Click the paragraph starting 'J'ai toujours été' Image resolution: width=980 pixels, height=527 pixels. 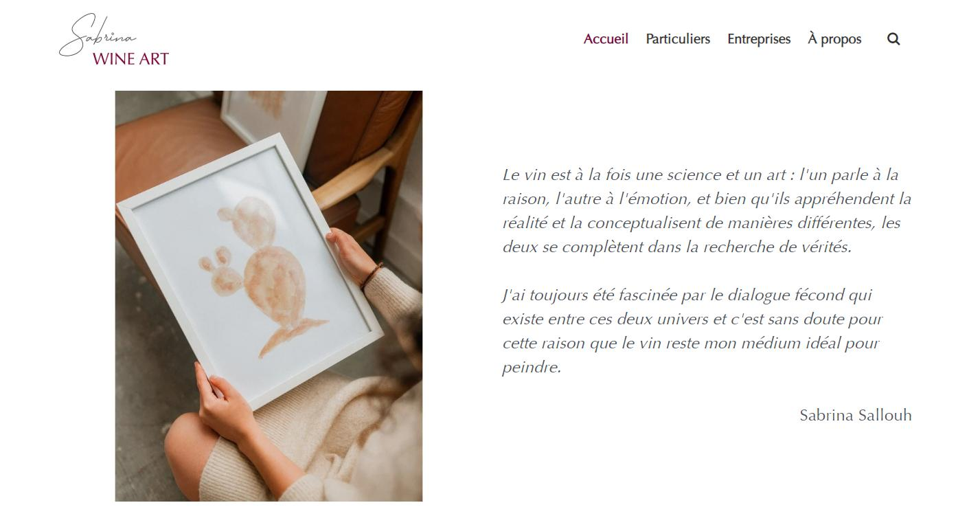(692, 331)
